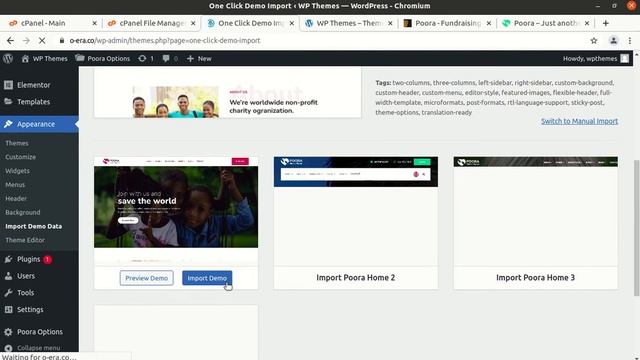Image resolution: width=640 pixels, height=360 pixels.
Task: Bookmark this page with star icon
Action: (594, 40)
